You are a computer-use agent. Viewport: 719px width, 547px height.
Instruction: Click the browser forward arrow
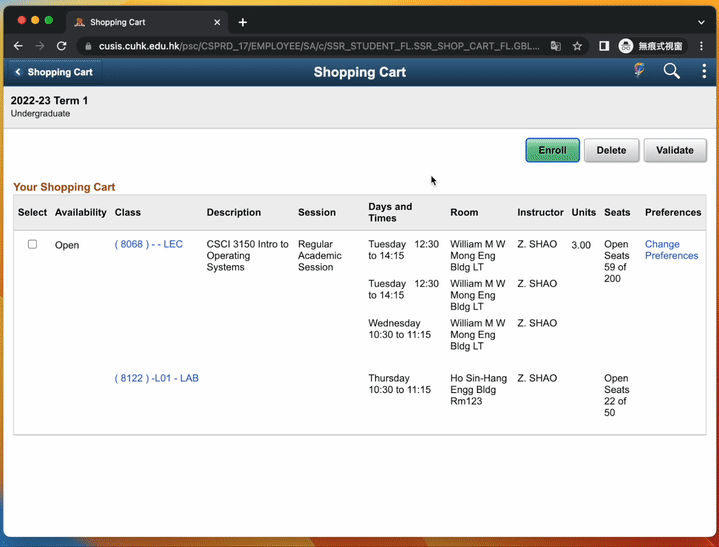[40, 46]
